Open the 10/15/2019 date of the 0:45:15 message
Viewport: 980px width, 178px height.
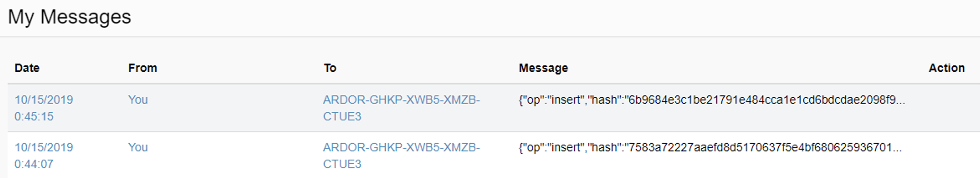click(x=44, y=100)
